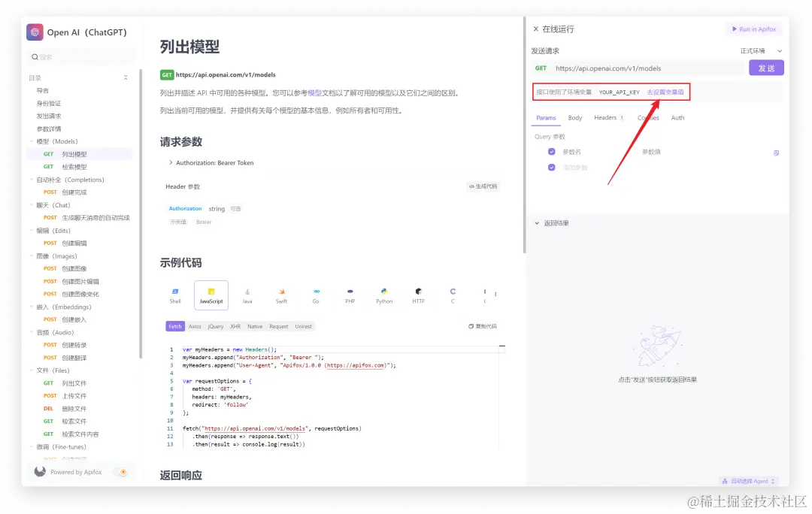Viewport: 812px width, 514px height.
Task: Select the Shell code language icon
Action: [x=174, y=295]
